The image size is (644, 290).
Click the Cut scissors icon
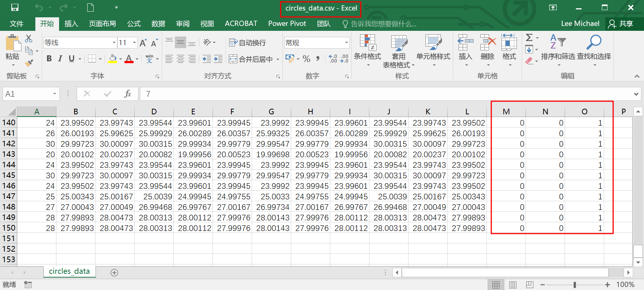[29, 38]
